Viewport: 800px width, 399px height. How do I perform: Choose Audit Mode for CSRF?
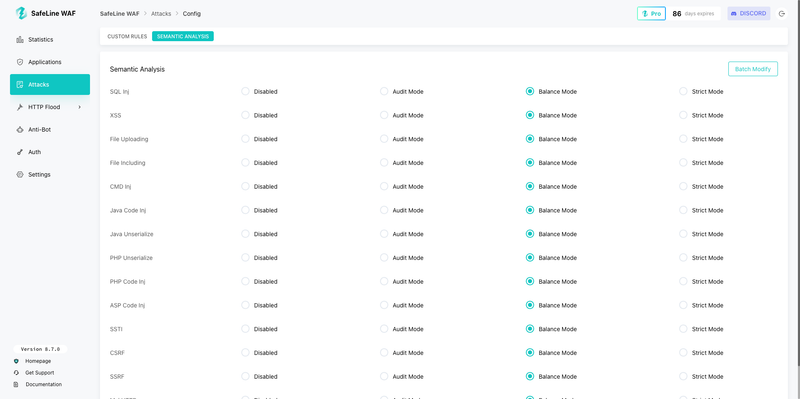[x=384, y=353]
